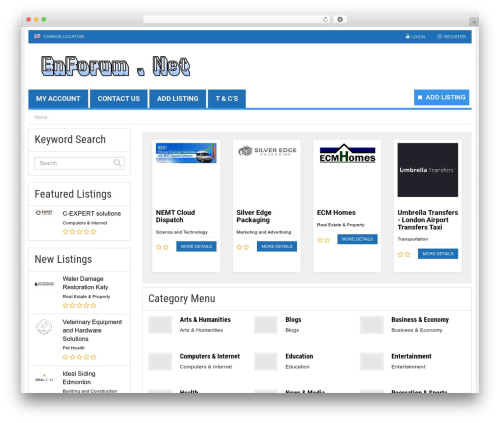Image resolution: width=500 pixels, height=423 pixels.
Task: Click the Computers & Internet category menu icon
Action: [160, 362]
